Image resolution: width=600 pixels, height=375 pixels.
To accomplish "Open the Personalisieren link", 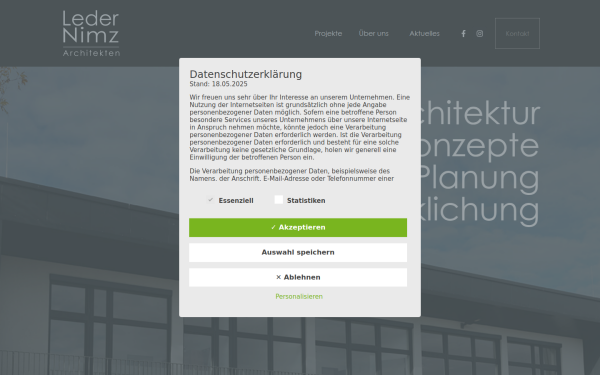I will pyautogui.click(x=299, y=297).
